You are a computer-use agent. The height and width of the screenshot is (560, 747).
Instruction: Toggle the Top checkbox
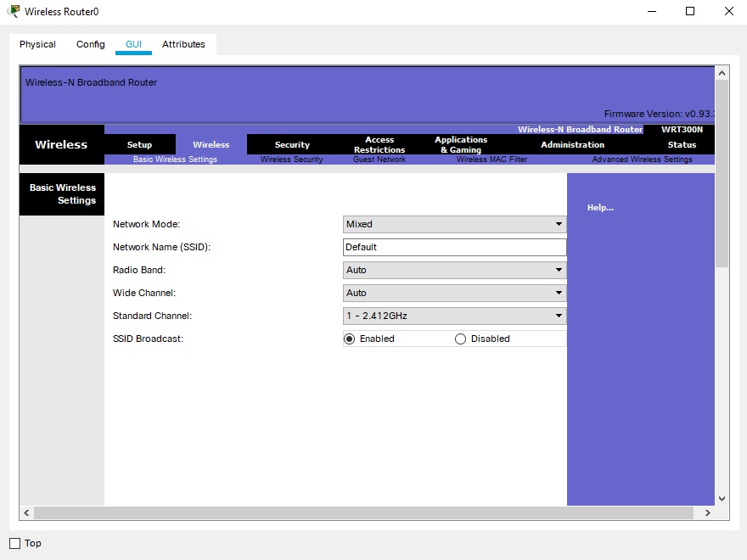point(15,543)
